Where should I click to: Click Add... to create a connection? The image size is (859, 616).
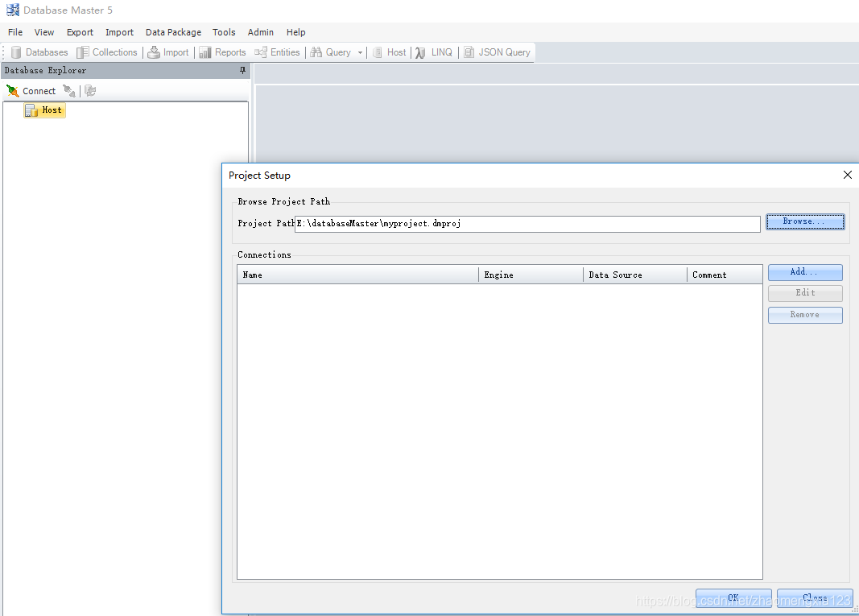click(805, 272)
